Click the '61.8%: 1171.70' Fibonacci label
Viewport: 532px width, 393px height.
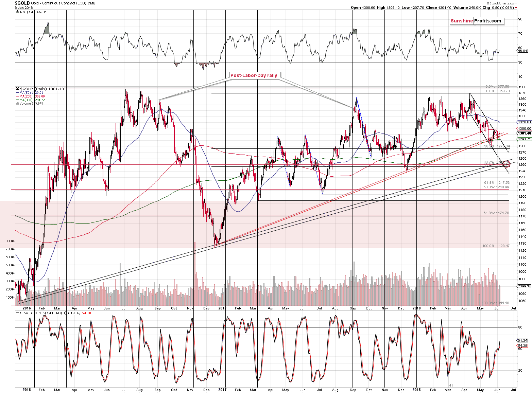click(497, 213)
